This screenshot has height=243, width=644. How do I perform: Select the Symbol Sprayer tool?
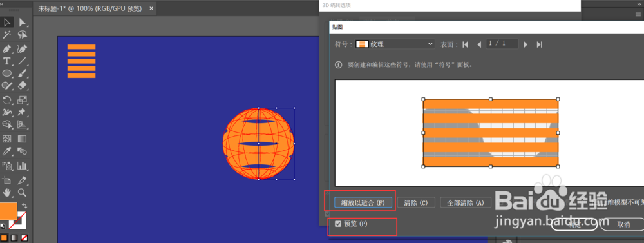click(x=6, y=166)
